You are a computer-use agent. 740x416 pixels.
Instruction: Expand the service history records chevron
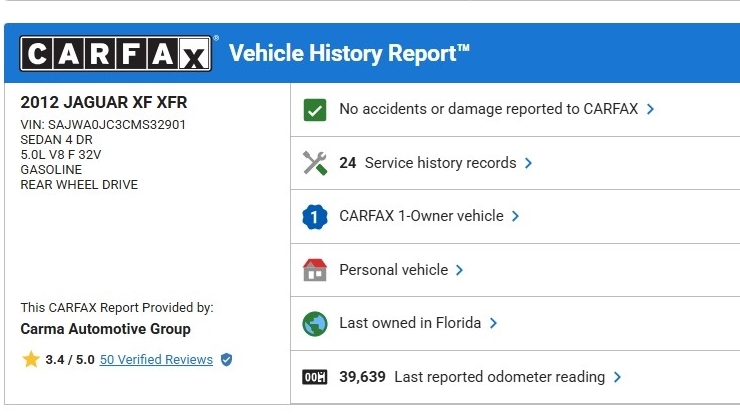pos(528,163)
